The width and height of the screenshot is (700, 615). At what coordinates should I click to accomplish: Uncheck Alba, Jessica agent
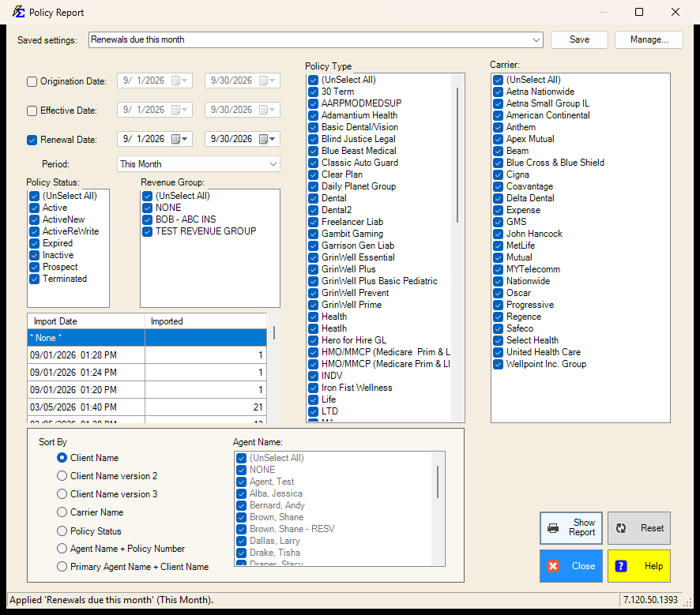[242, 493]
